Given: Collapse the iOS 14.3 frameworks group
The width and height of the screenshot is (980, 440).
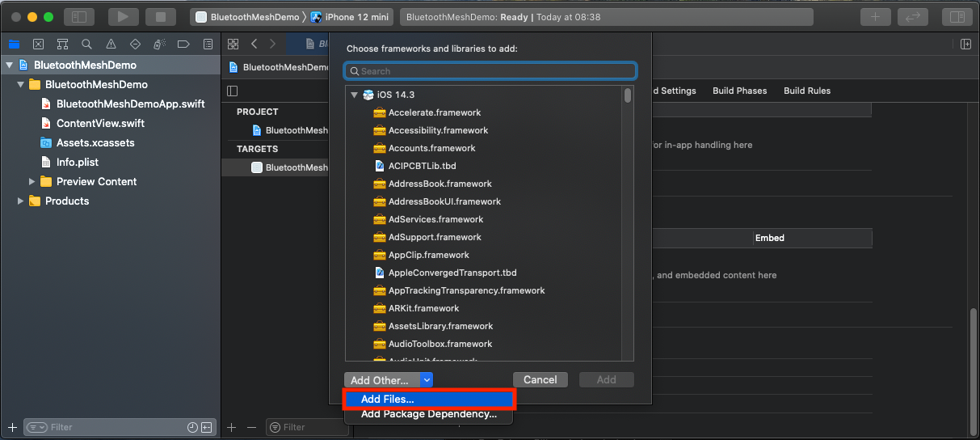Looking at the screenshot, I should (354, 95).
